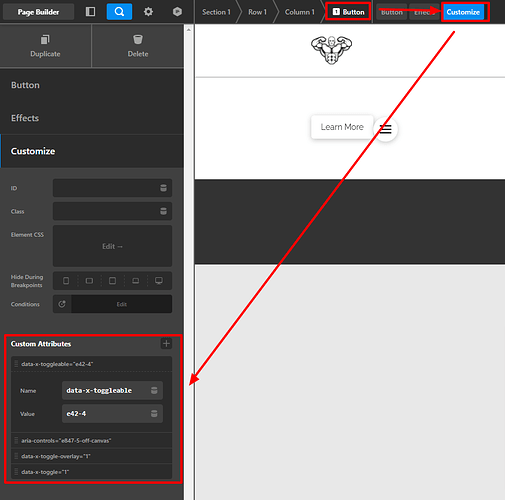Select the magnifier inspector icon
The width and height of the screenshot is (505, 500).
click(119, 12)
